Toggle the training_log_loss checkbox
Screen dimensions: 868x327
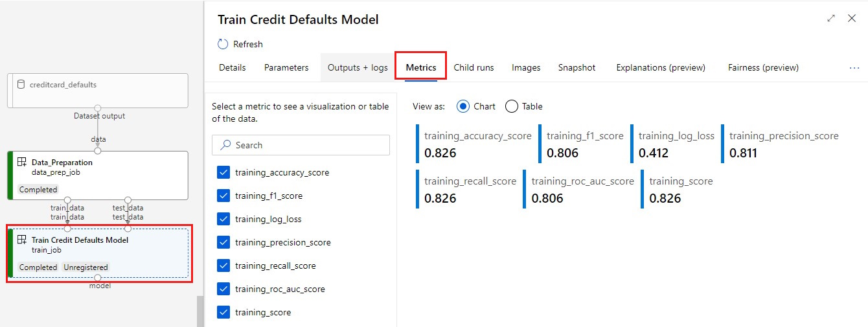click(x=223, y=219)
